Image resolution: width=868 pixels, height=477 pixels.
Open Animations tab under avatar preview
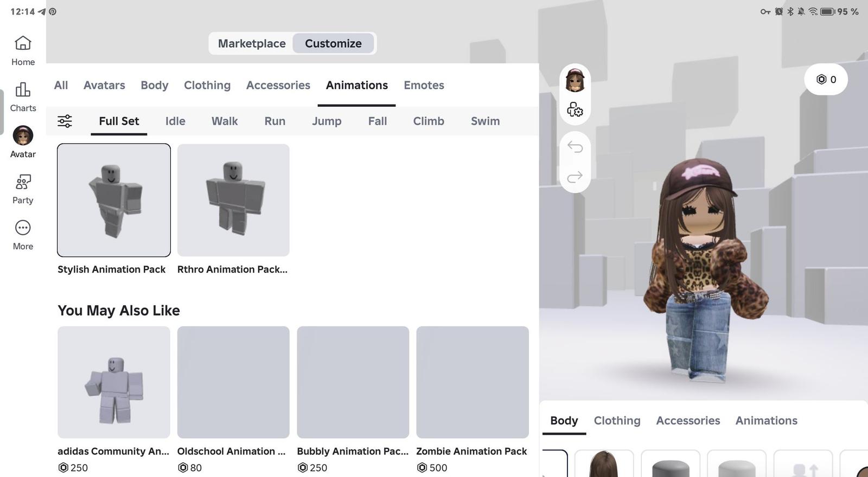pyautogui.click(x=766, y=421)
